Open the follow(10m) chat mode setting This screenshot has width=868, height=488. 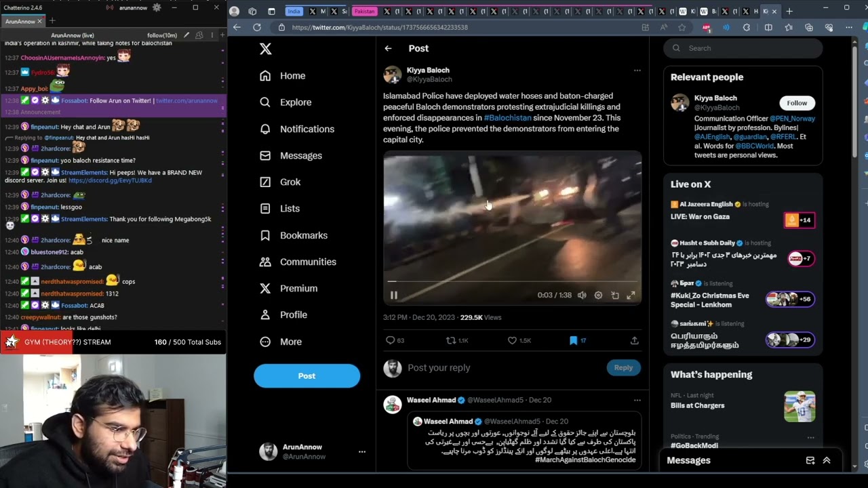(x=162, y=35)
